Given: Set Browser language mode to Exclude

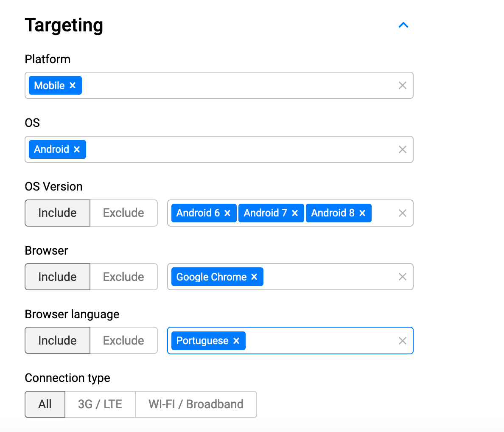Looking at the screenshot, I should (x=123, y=341).
